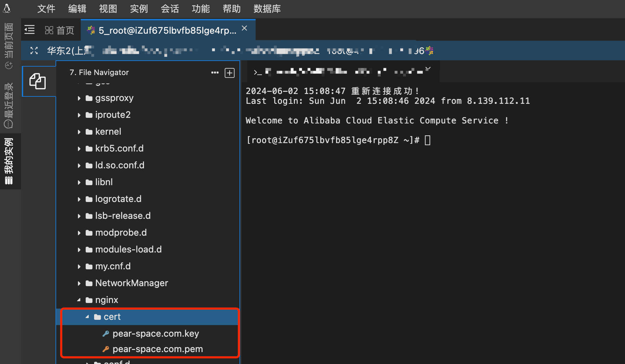The height and width of the screenshot is (364, 625).
Task: Open the 数据库 menu
Action: click(x=267, y=9)
